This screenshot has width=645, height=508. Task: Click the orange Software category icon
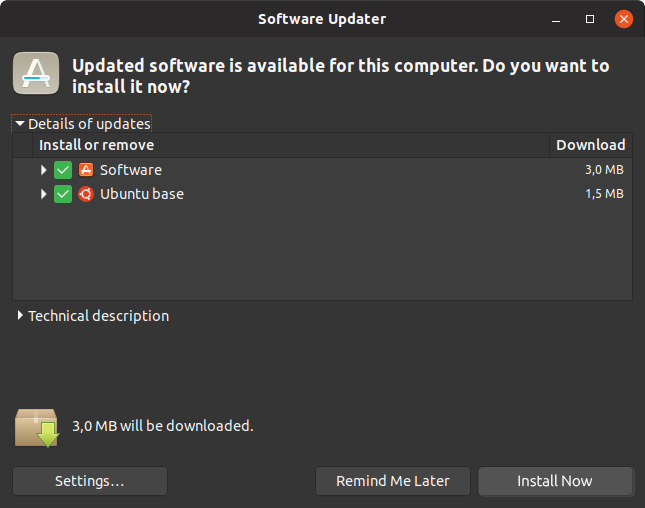[86, 170]
